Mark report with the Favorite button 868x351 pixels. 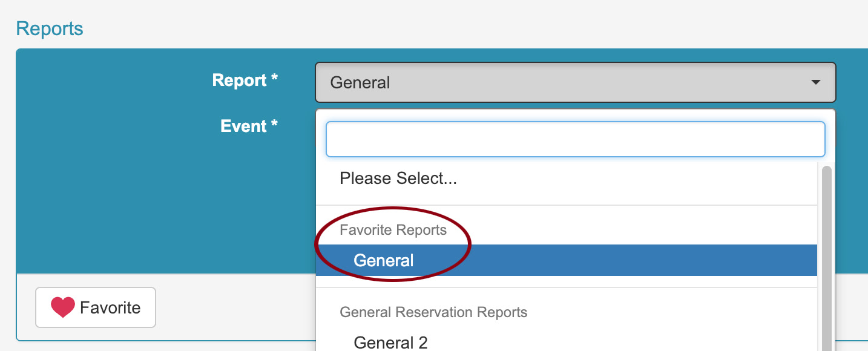[96, 307]
